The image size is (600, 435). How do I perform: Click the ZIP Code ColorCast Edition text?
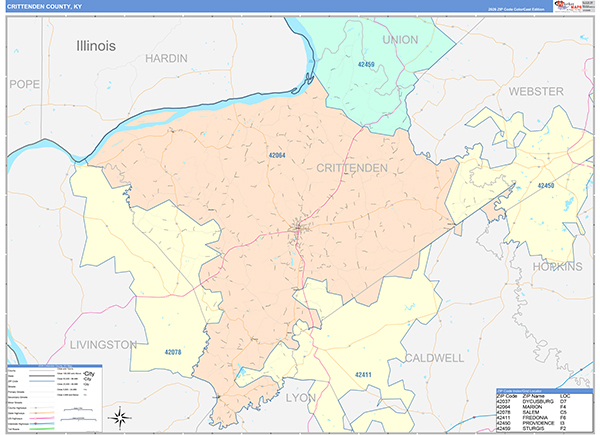click(x=516, y=6)
